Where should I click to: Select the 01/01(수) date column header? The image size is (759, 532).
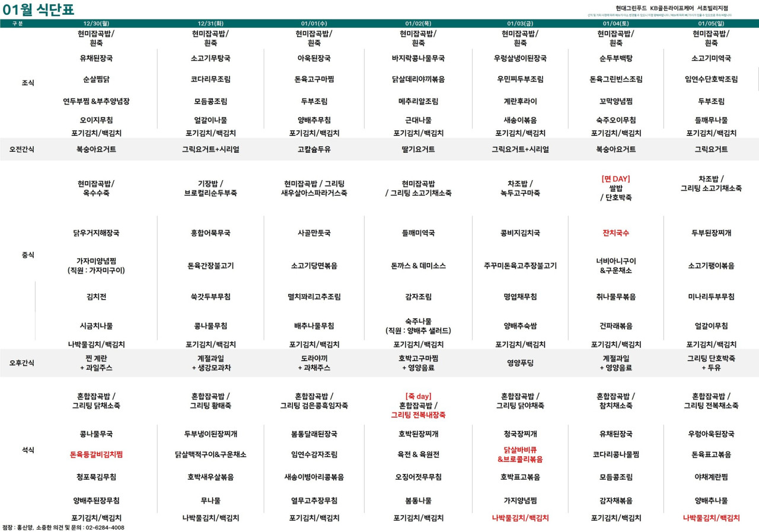tap(314, 24)
